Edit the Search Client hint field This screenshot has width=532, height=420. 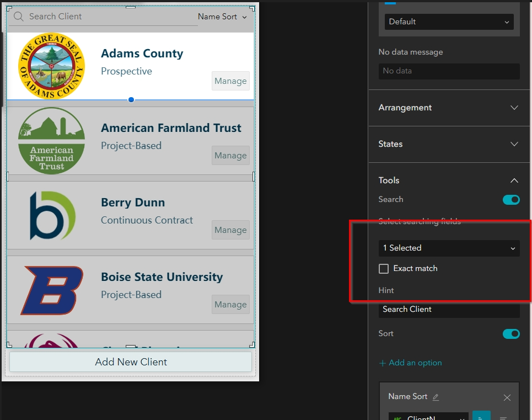(449, 309)
